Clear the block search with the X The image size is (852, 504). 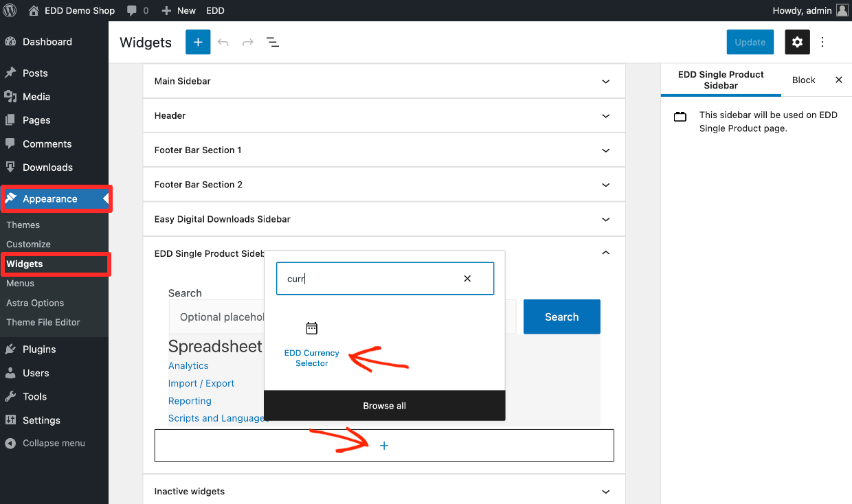coord(467,279)
